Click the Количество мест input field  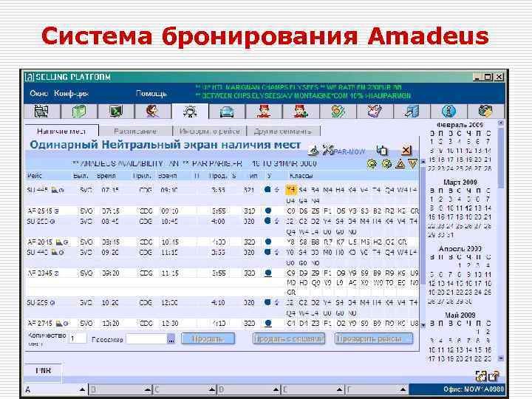tap(78, 338)
